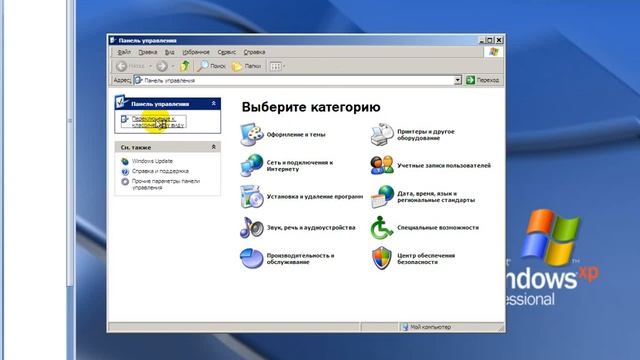Collapse the См. также side panel
The width and height of the screenshot is (640, 360).
tap(213, 147)
